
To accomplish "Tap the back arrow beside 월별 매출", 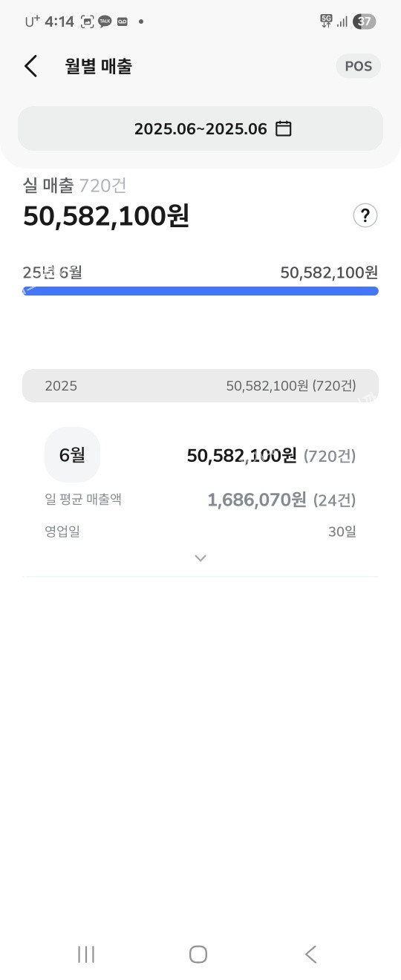I will pos(30,66).
